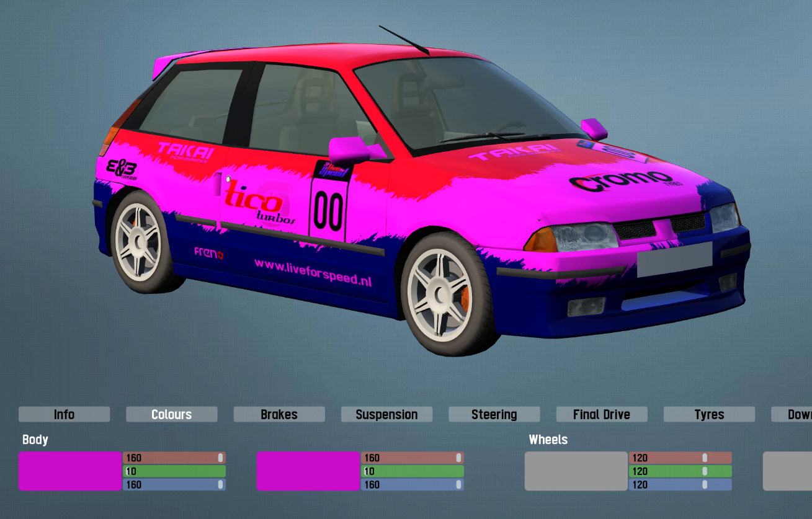Switch to the Colours tab
The height and width of the screenshot is (519, 812).
coord(172,414)
